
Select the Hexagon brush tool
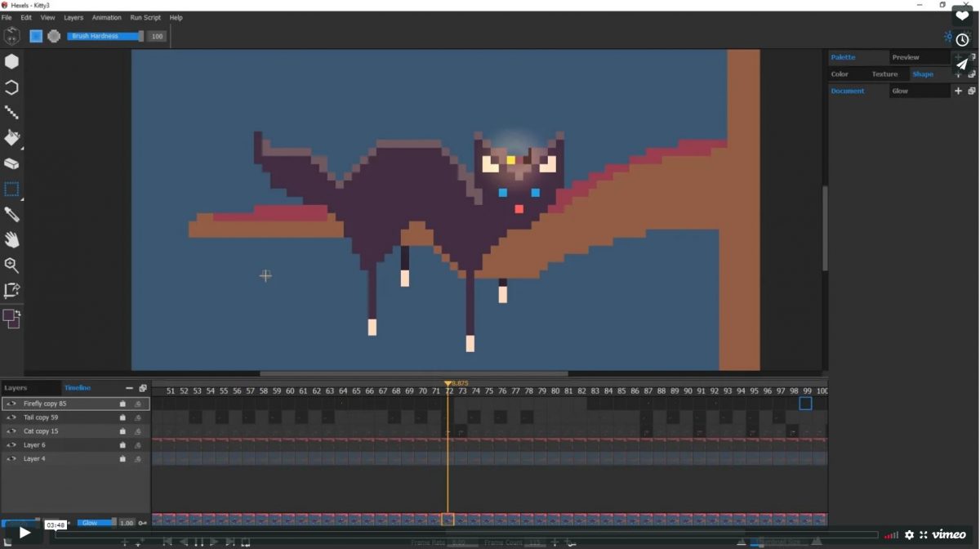(x=11, y=61)
